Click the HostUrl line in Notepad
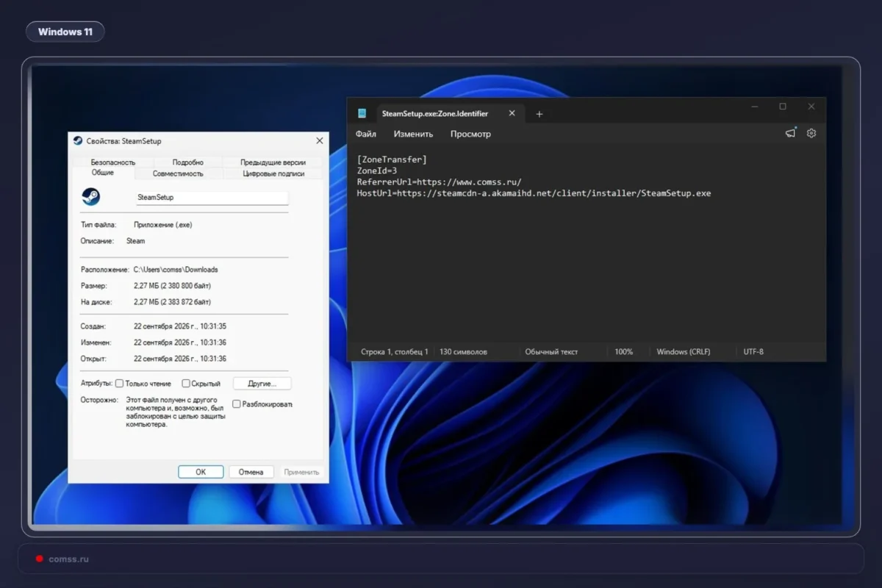 (x=534, y=193)
